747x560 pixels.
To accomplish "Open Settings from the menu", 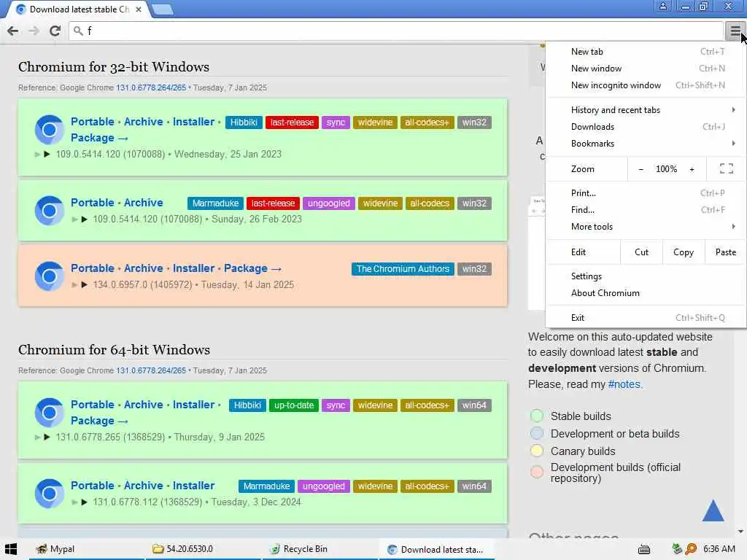I will click(646, 276).
